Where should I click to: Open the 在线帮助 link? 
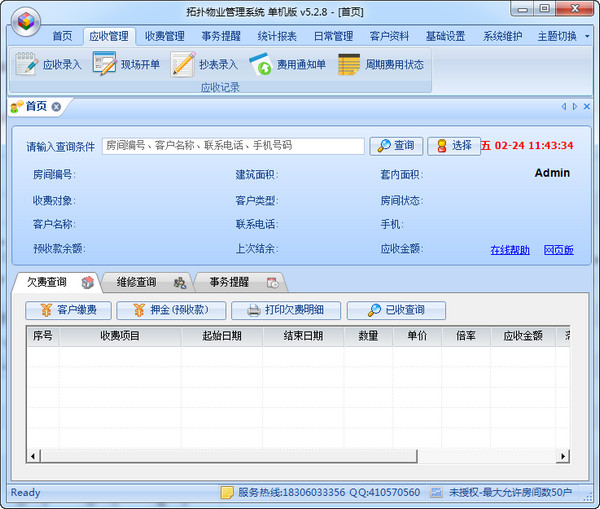pos(510,249)
